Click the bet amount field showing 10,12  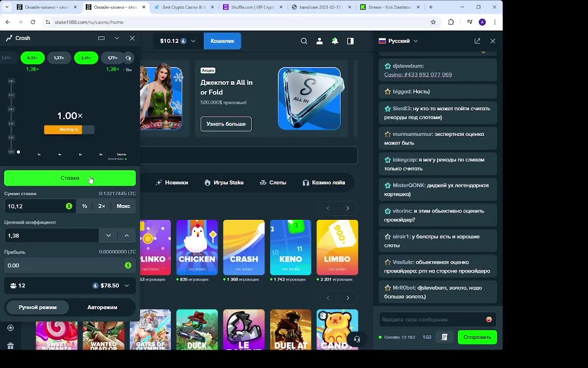coord(40,206)
